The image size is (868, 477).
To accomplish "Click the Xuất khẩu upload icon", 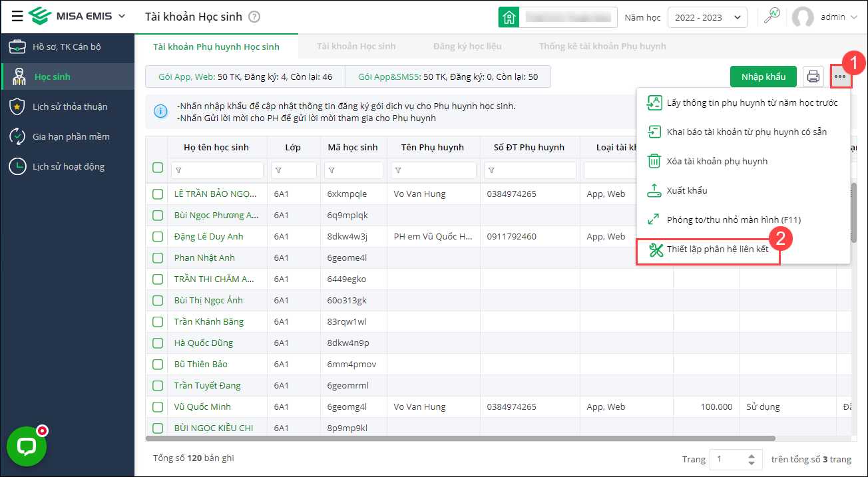I will 655,190.
